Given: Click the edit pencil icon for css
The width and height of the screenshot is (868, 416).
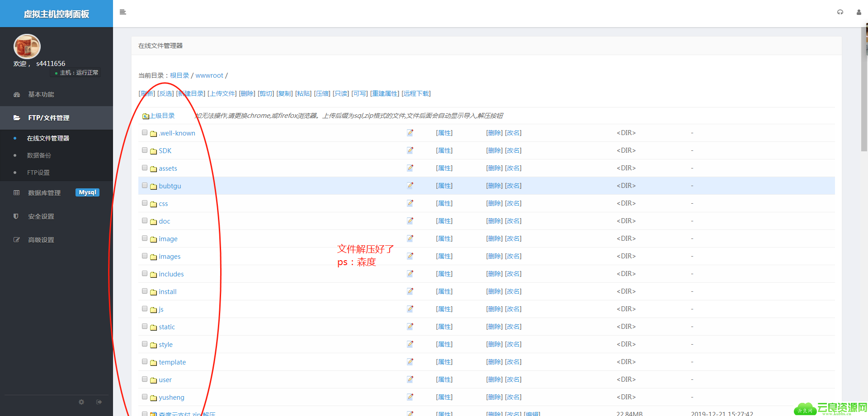Looking at the screenshot, I should click(x=410, y=203).
